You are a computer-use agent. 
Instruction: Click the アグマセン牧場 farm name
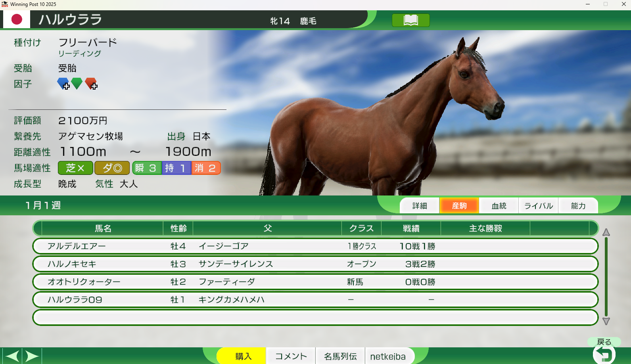click(x=91, y=136)
